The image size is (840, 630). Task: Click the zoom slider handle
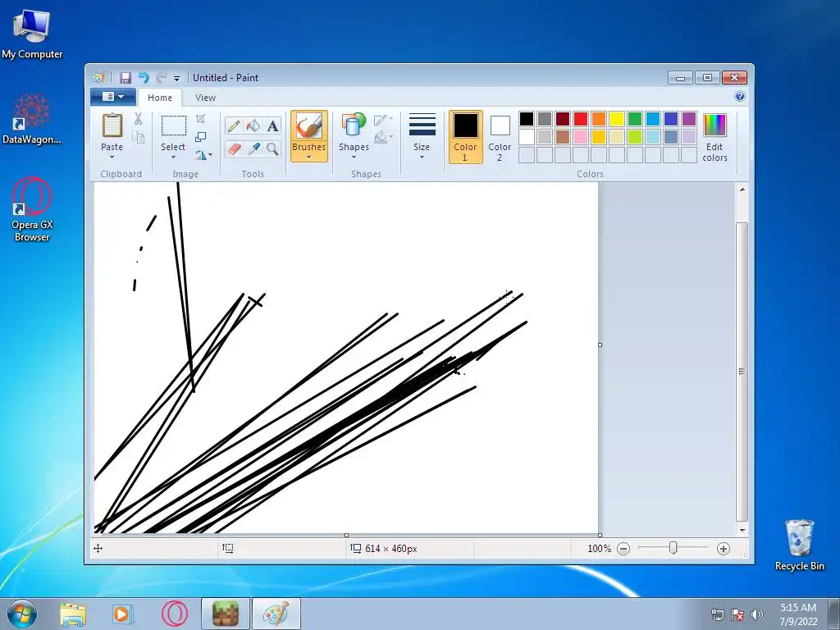(673, 548)
